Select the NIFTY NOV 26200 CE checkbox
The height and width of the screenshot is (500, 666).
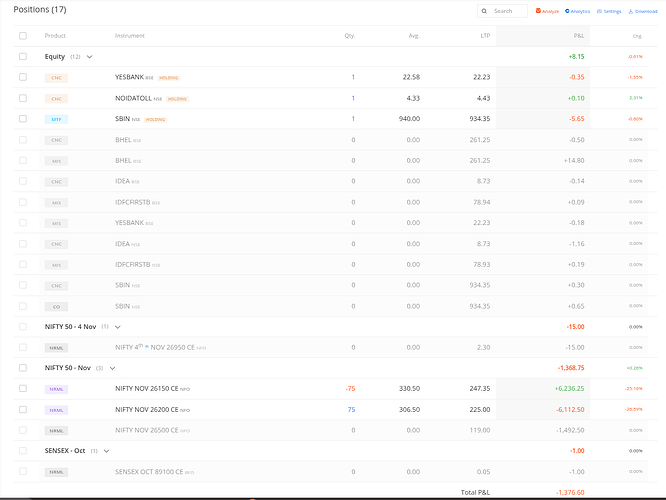(x=23, y=409)
